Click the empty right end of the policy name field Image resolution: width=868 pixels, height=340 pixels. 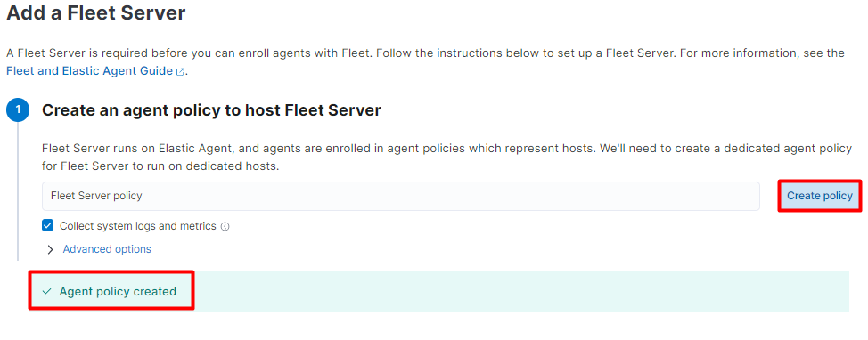720,196
